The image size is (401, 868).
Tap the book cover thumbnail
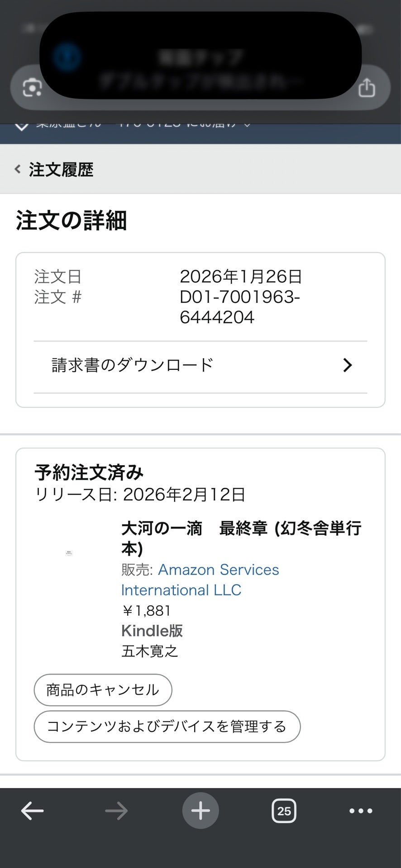click(69, 553)
